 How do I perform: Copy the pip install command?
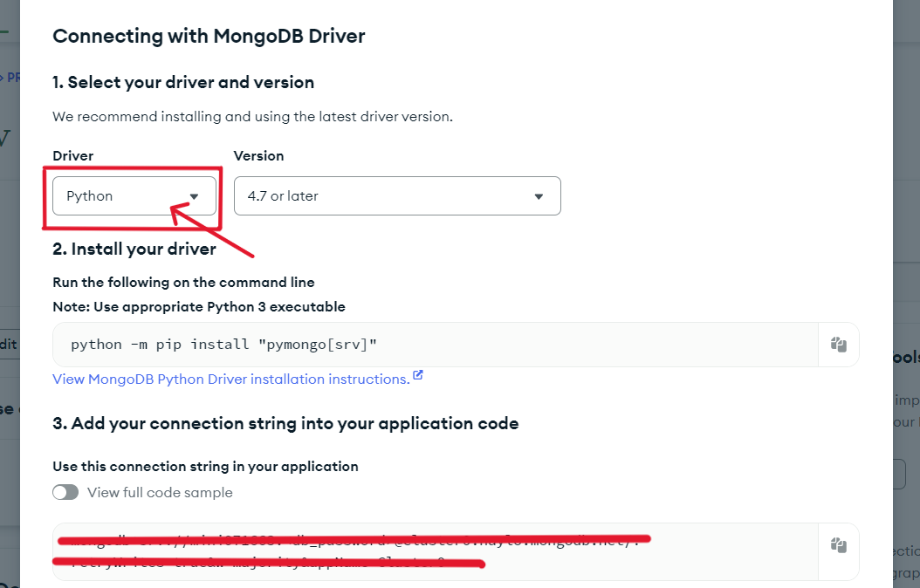[x=839, y=344]
